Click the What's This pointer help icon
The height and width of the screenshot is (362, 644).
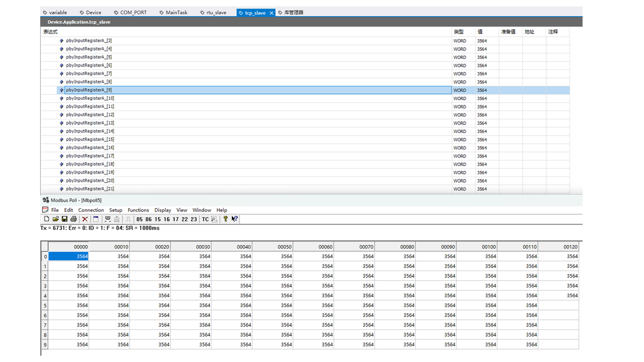pos(234,219)
